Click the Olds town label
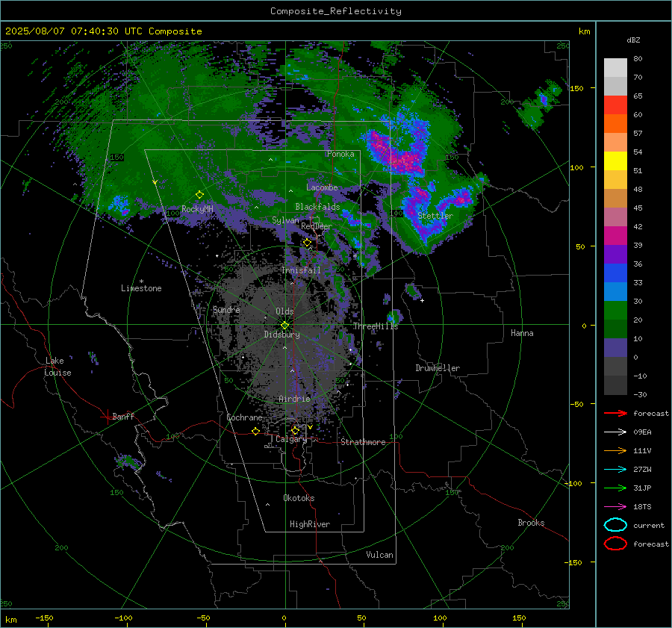 point(284,311)
